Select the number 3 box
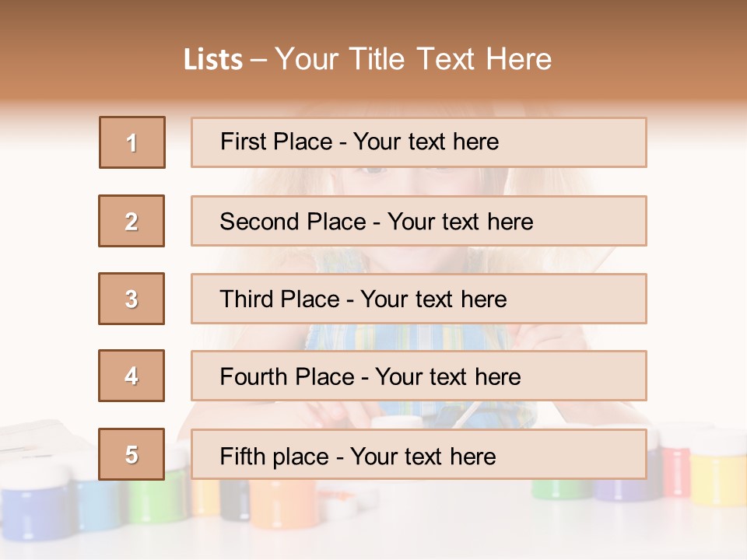The width and height of the screenshot is (747, 560). coord(132,299)
